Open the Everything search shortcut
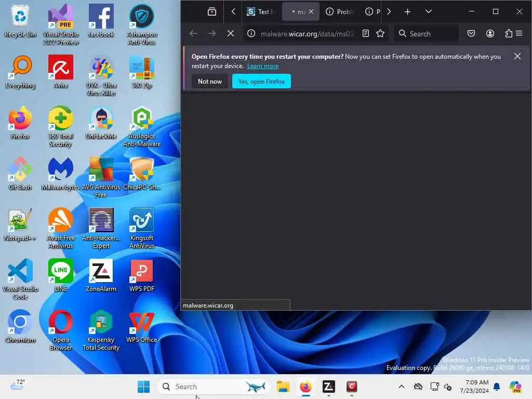The height and width of the screenshot is (399, 532). pos(20,72)
